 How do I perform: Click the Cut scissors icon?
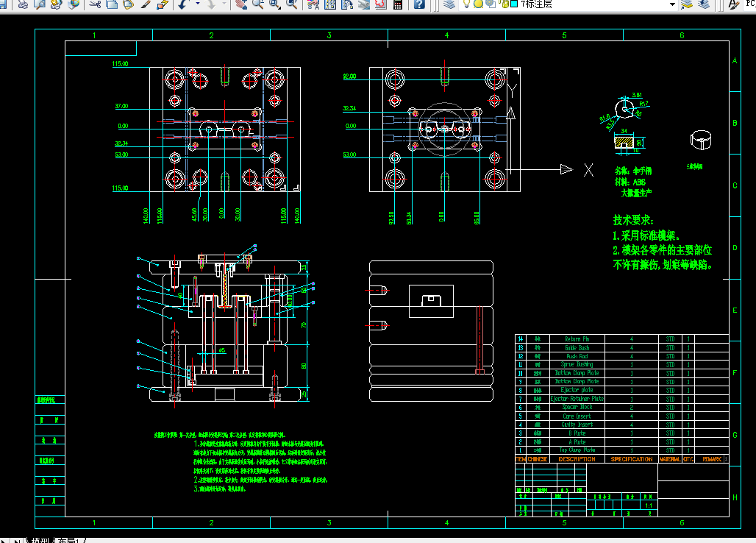pos(95,4)
